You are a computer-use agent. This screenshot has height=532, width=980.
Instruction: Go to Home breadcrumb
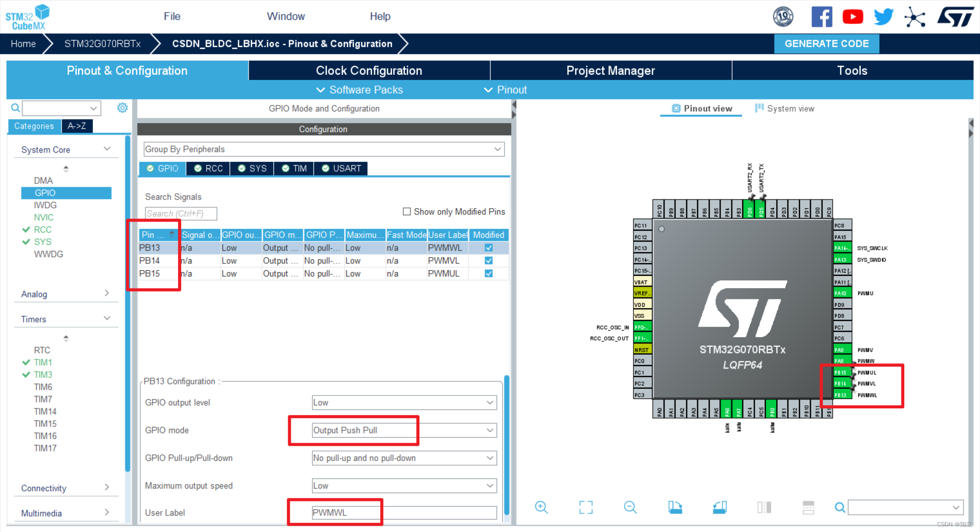coord(23,44)
